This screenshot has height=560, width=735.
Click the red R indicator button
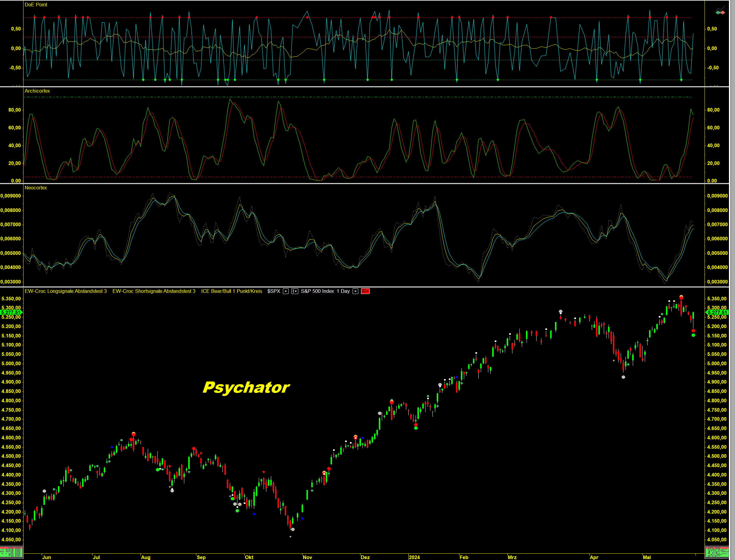(365, 291)
